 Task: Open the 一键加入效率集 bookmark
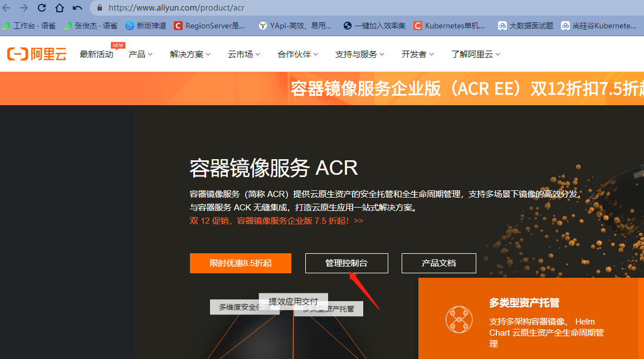(374, 26)
